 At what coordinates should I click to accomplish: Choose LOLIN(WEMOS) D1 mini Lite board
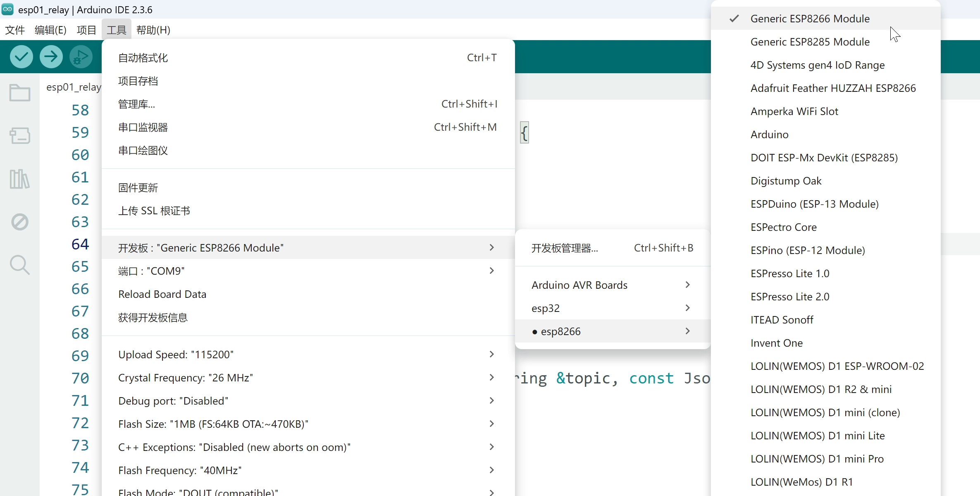click(x=826, y=436)
